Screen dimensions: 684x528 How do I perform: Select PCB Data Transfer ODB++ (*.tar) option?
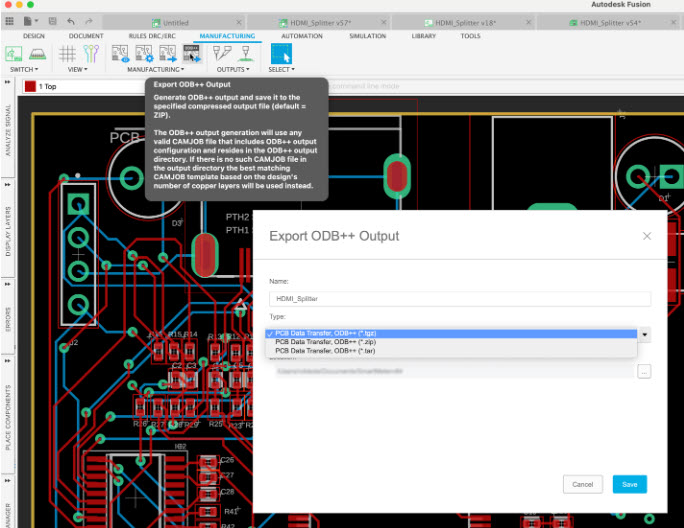click(325, 351)
